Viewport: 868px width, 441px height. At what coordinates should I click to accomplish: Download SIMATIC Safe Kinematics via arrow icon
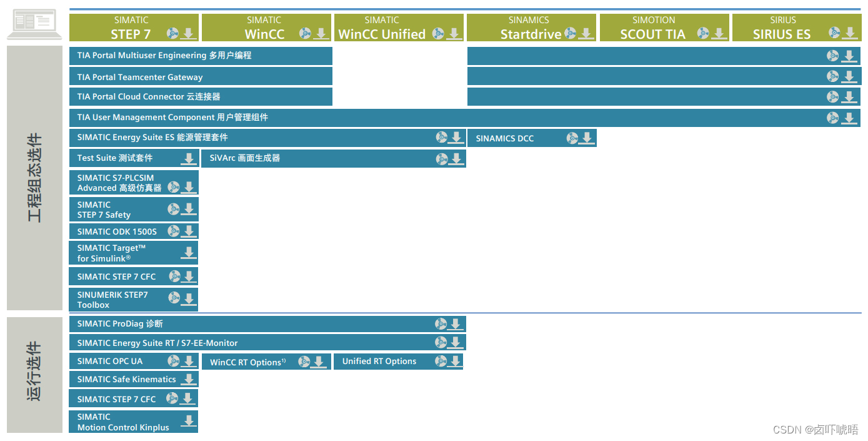(189, 379)
